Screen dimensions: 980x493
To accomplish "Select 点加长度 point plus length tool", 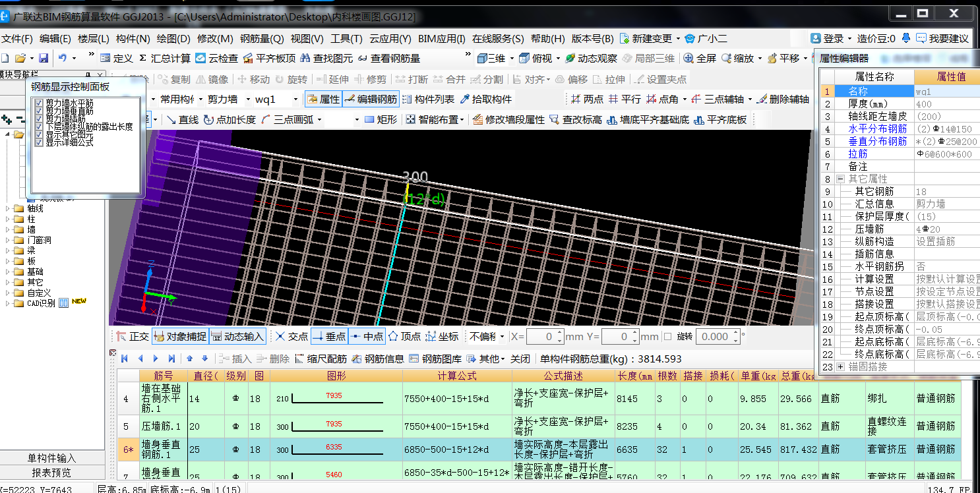I will [230, 119].
